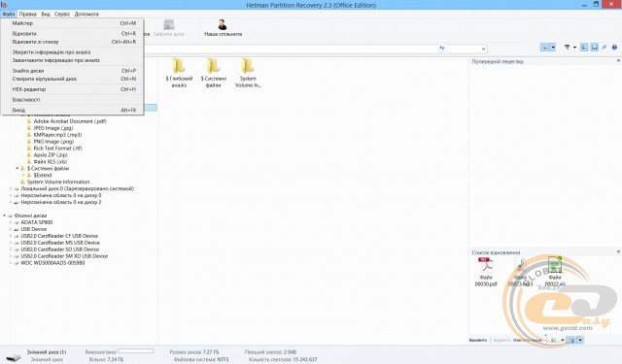Click the ADATA SP900 disk icon
The width and height of the screenshot is (622, 364).
[x=17, y=222]
